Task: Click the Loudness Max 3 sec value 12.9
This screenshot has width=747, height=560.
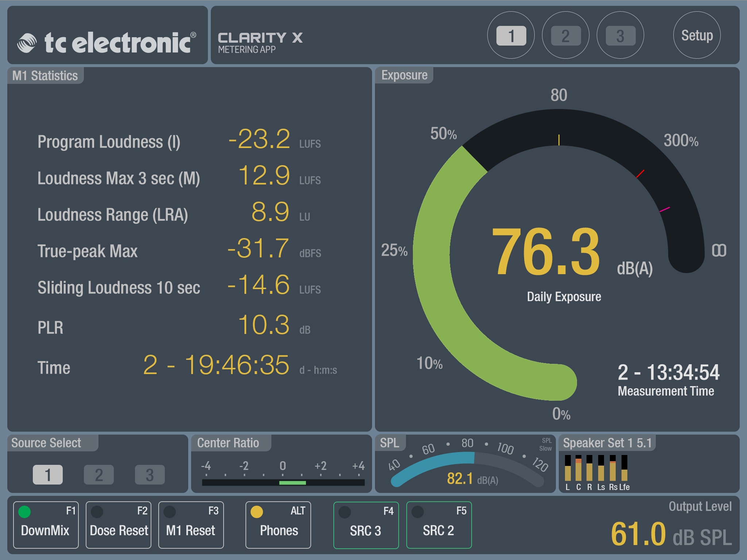Action: [x=264, y=176]
